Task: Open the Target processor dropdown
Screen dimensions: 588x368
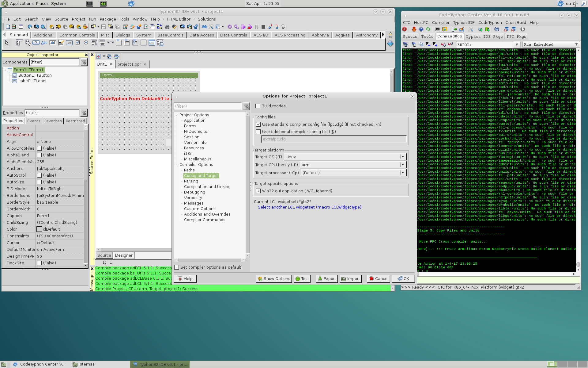Action: [403, 173]
